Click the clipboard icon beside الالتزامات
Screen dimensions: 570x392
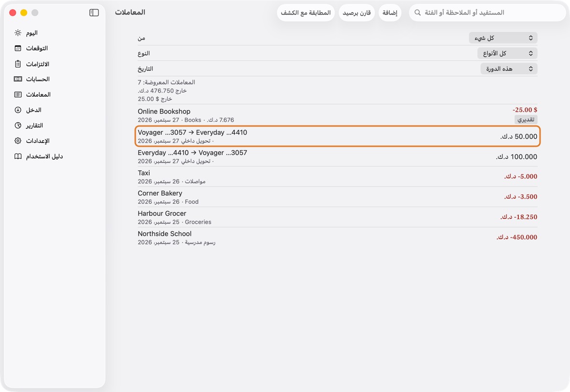click(18, 64)
